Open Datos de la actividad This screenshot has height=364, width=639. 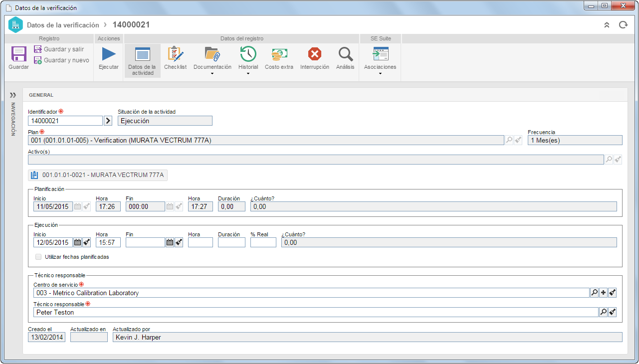pyautogui.click(x=143, y=61)
